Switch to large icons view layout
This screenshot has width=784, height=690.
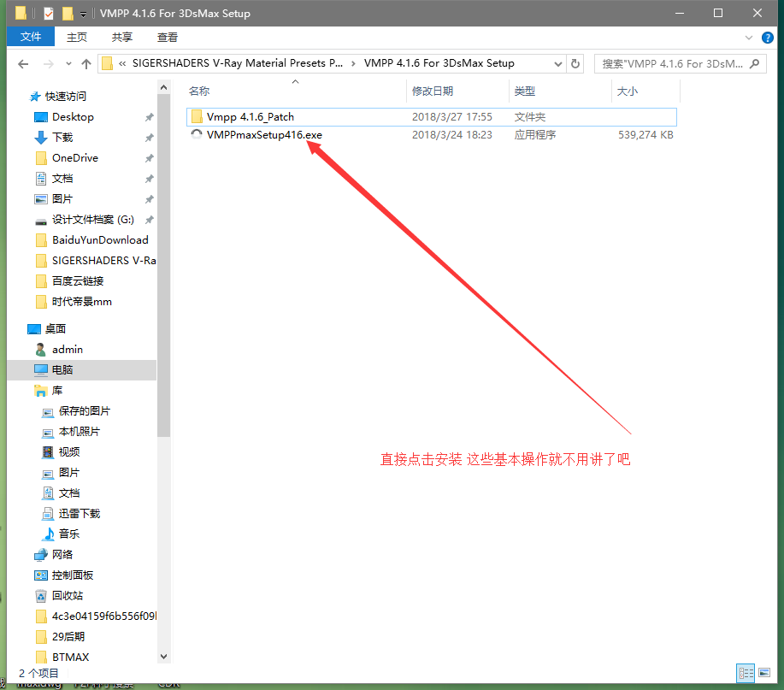(x=764, y=673)
